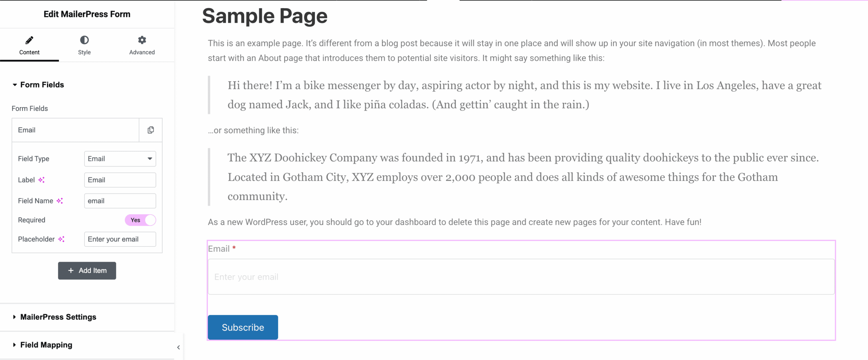Duplicate the Email field using copy icon
The width and height of the screenshot is (868, 360).
(151, 130)
